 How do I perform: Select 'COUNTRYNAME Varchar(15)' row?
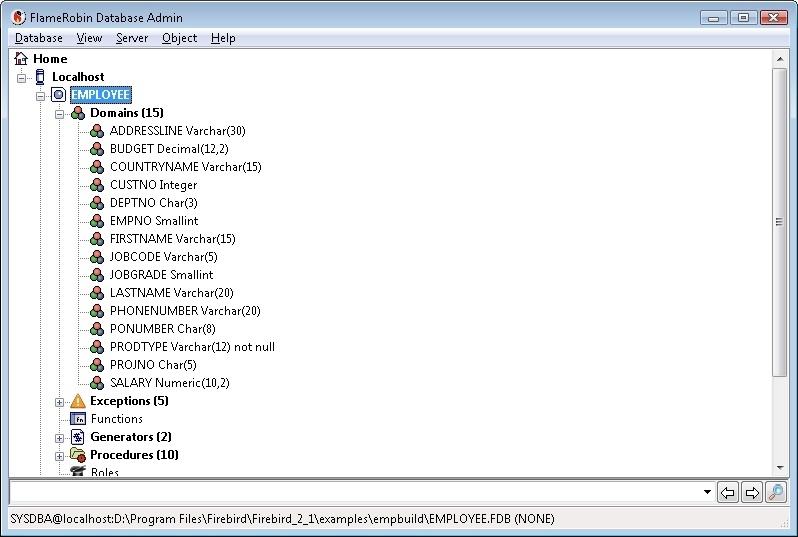click(x=186, y=167)
